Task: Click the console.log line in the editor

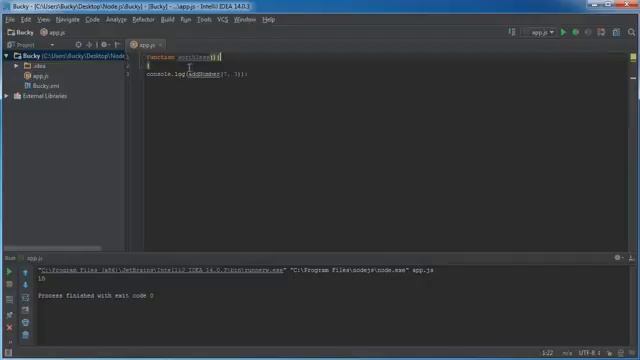Action: coord(197,74)
